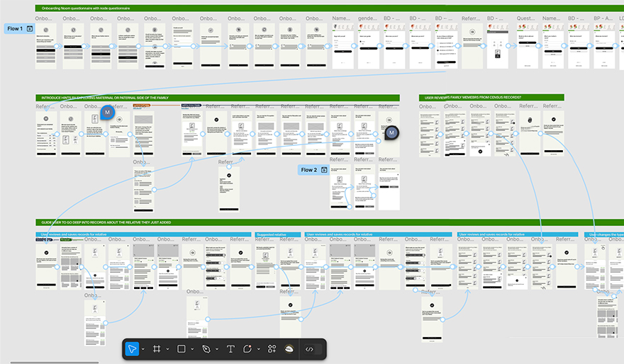Open Move tool options dropdown arrow
The height and width of the screenshot is (364, 624).
pos(144,349)
